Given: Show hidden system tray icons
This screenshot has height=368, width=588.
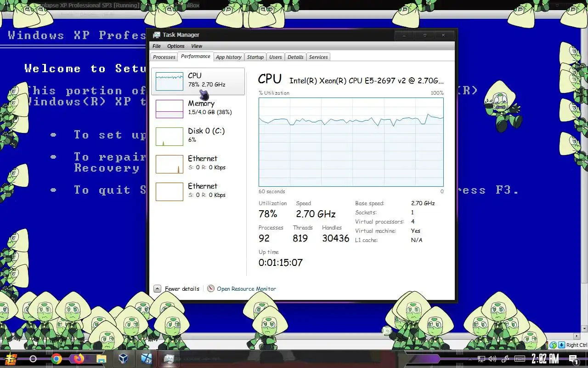Looking at the screenshot, I should coord(469,359).
